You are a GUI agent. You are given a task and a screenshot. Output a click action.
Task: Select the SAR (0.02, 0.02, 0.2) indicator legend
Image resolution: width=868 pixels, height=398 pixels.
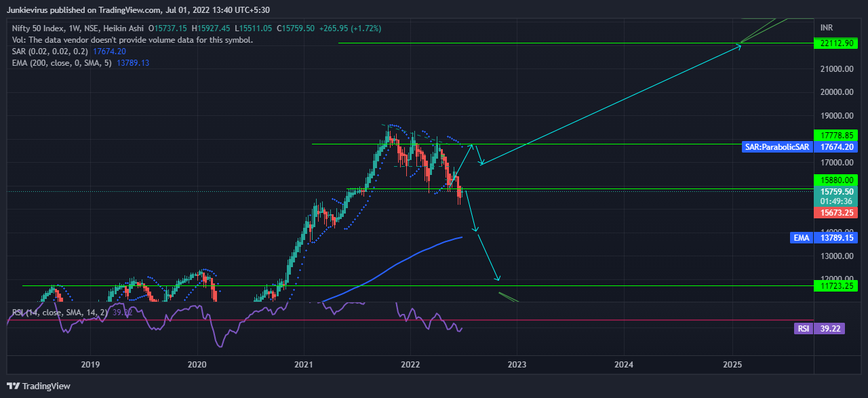tap(51, 52)
